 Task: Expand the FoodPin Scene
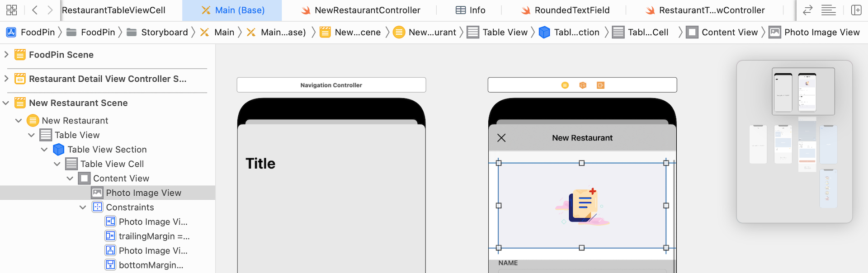(6, 55)
